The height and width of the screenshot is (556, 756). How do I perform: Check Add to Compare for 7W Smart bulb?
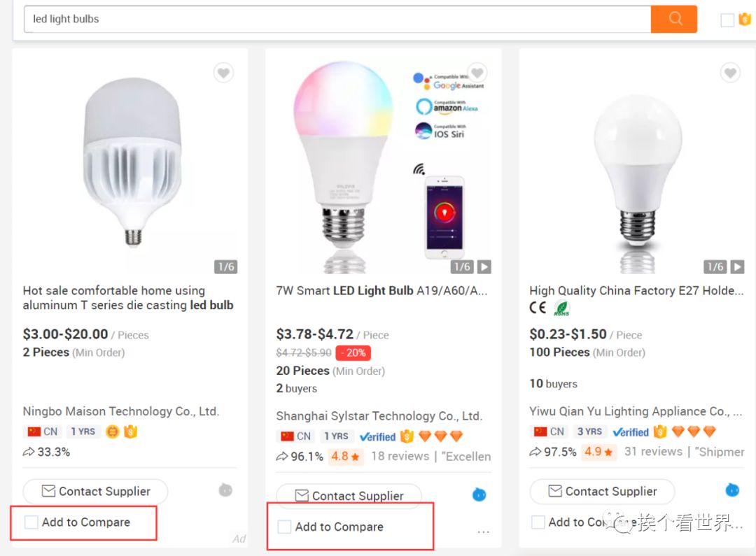click(285, 527)
